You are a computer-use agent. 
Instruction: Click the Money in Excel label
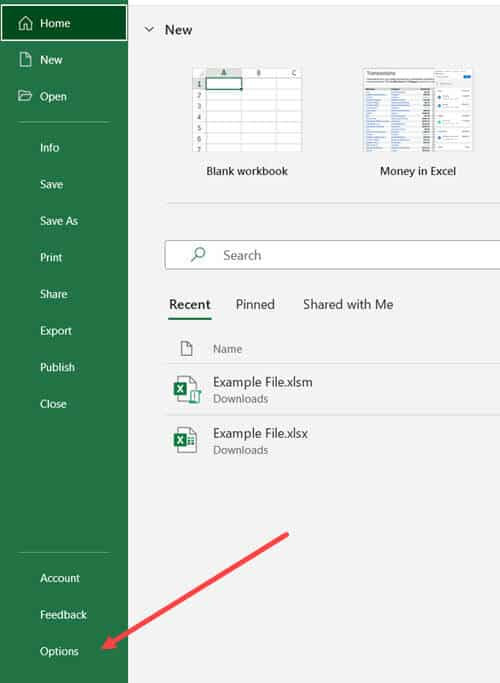418,171
